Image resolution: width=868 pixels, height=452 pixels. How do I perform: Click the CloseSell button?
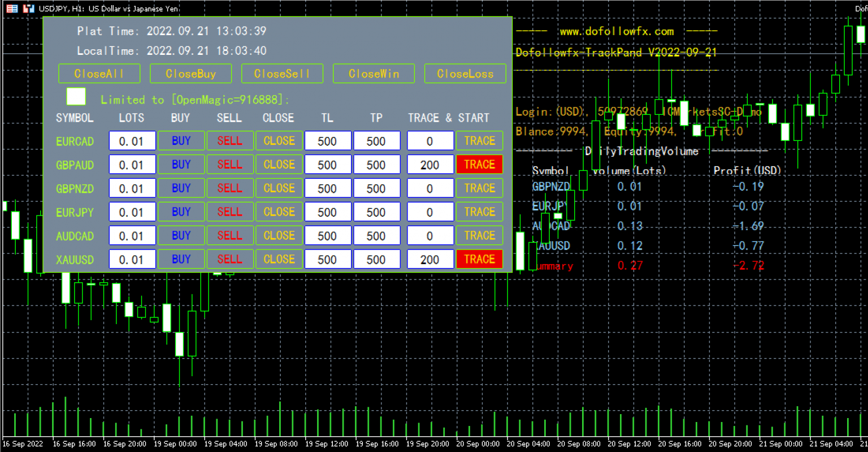coord(282,74)
